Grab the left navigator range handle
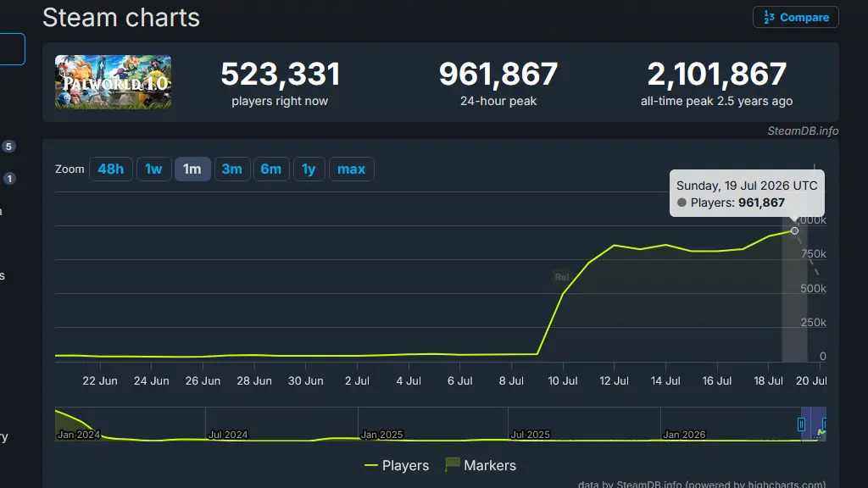This screenshot has height=488, width=868. tap(801, 424)
